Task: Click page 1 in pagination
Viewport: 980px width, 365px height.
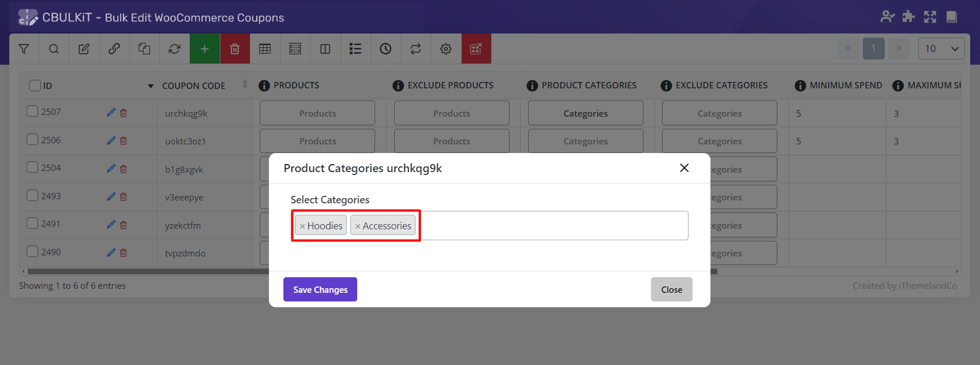Action: click(873, 49)
